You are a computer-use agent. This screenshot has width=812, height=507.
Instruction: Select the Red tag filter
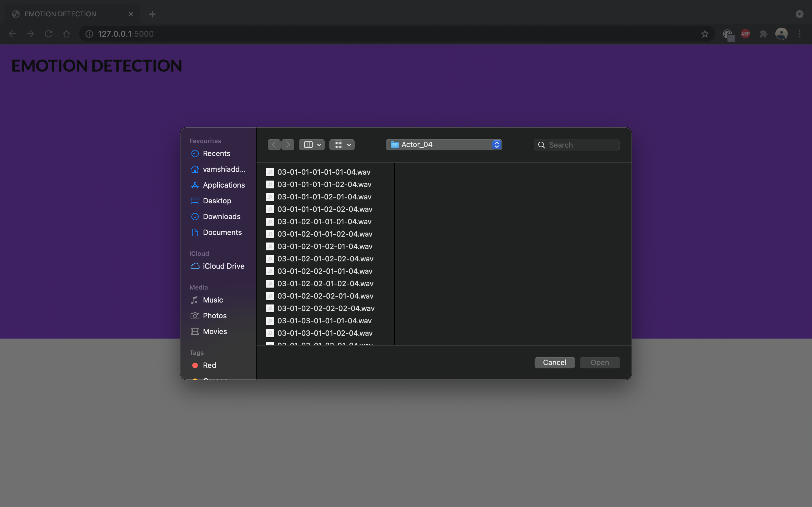(x=209, y=365)
